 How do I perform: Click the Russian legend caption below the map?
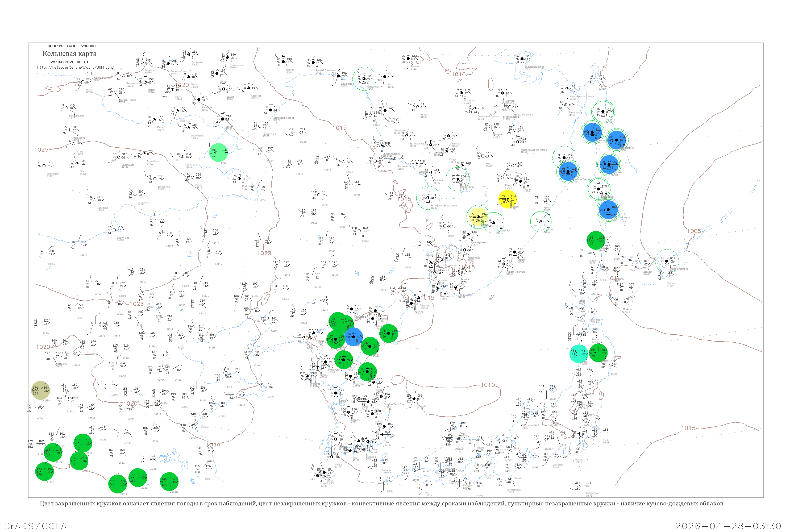[382, 503]
